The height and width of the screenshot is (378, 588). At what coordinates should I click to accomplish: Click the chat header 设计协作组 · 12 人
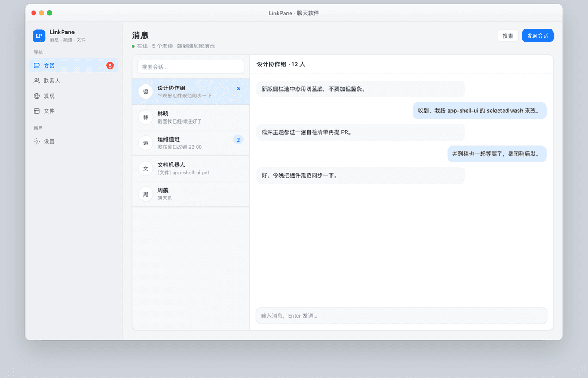point(281,64)
